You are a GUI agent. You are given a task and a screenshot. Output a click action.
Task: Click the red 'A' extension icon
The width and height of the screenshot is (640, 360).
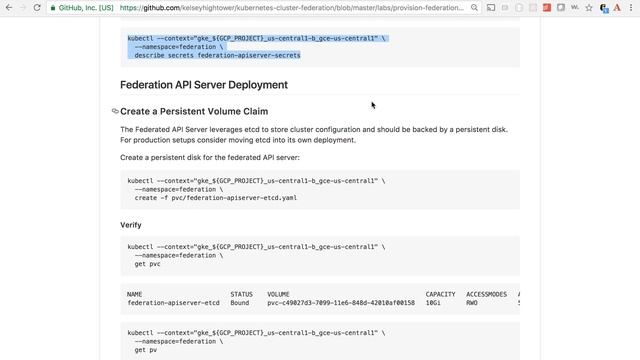tap(617, 7)
